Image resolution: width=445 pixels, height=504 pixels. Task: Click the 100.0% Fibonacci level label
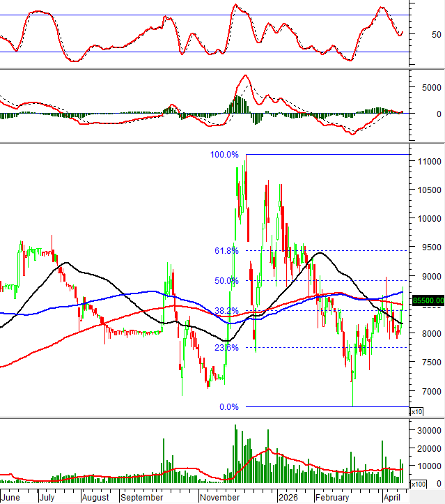(x=224, y=155)
